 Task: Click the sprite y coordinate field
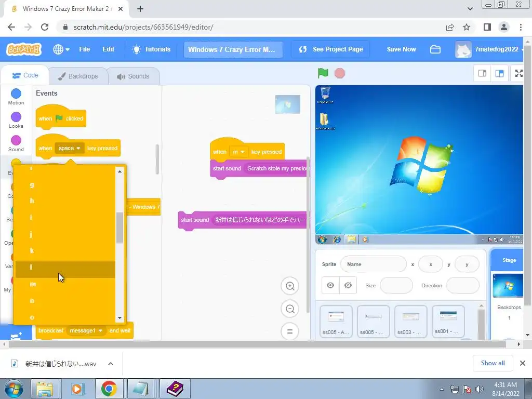(467, 264)
